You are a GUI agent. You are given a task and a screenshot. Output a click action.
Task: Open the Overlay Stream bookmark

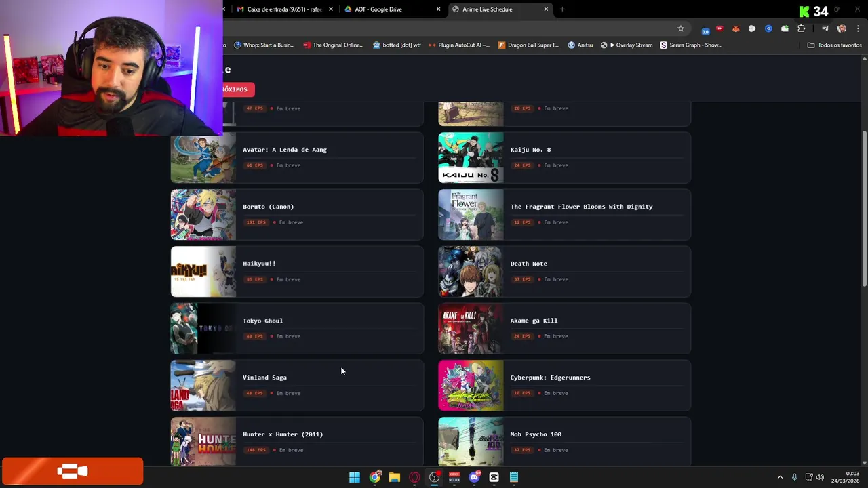coord(627,45)
